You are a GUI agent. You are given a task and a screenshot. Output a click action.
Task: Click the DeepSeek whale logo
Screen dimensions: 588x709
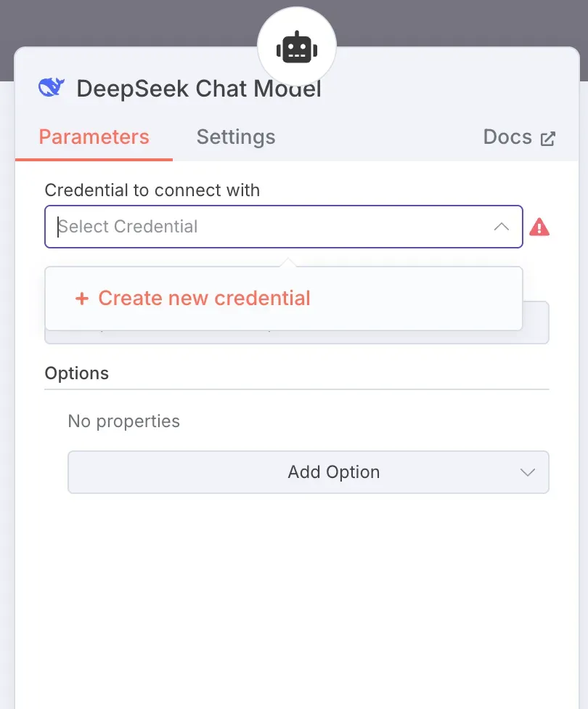tap(52, 87)
